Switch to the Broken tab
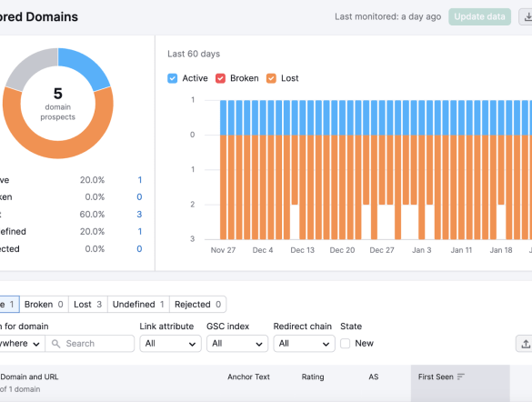 44,305
